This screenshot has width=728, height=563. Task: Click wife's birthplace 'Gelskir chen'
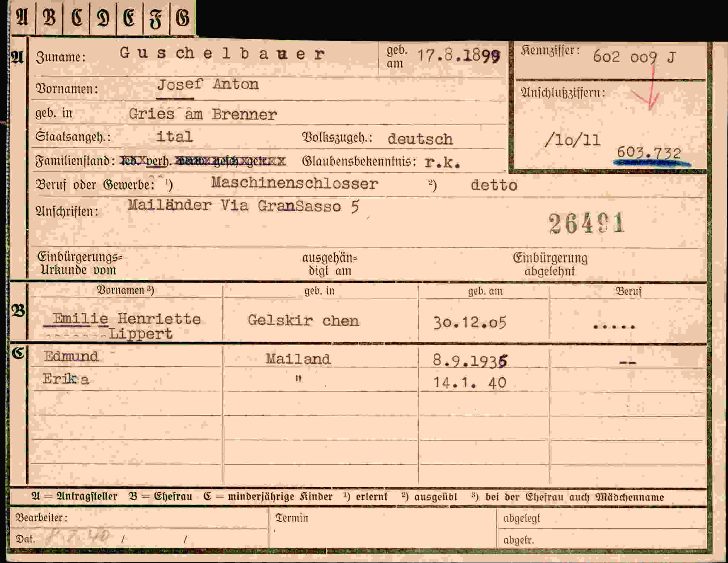pyautogui.click(x=303, y=321)
